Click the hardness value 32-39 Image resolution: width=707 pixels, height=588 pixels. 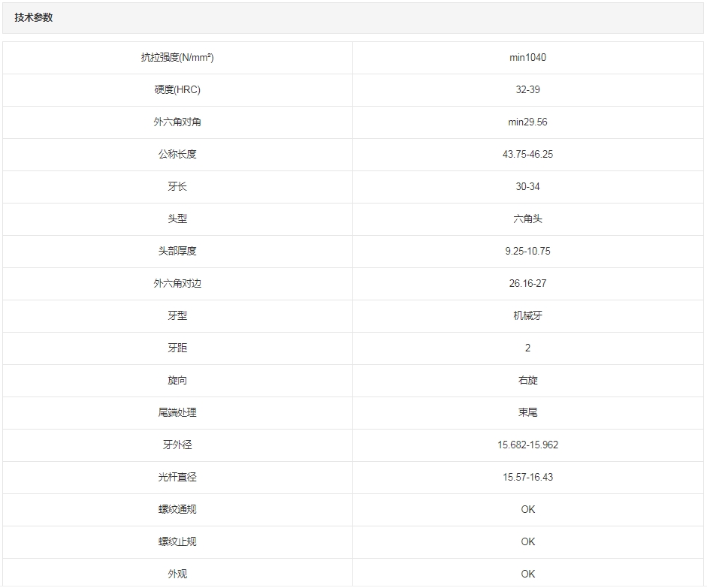pyautogui.click(x=527, y=89)
